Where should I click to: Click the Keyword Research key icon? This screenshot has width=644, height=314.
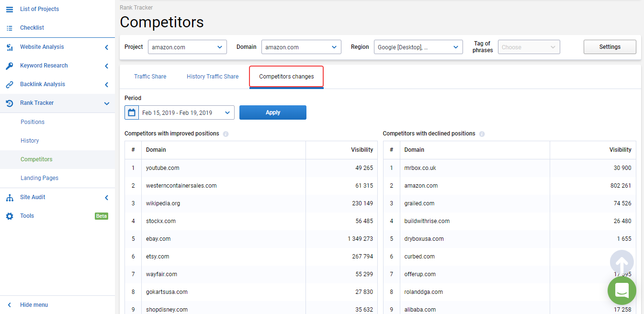click(x=10, y=66)
